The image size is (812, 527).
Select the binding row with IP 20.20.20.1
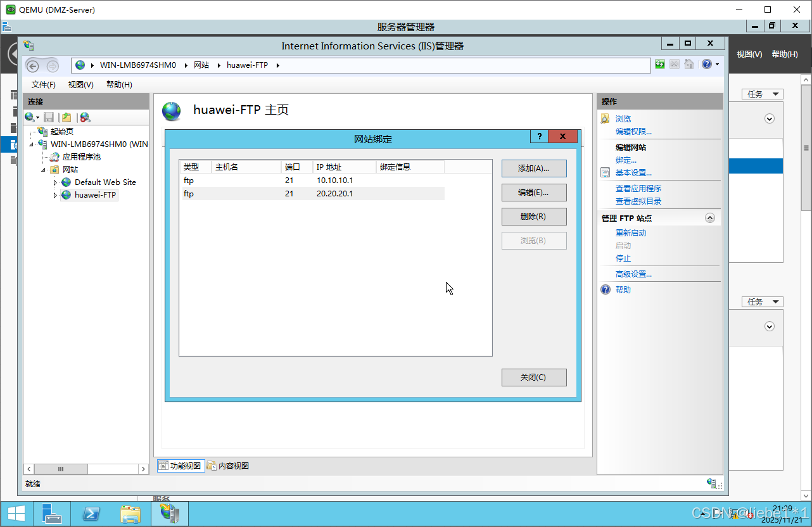pos(312,194)
